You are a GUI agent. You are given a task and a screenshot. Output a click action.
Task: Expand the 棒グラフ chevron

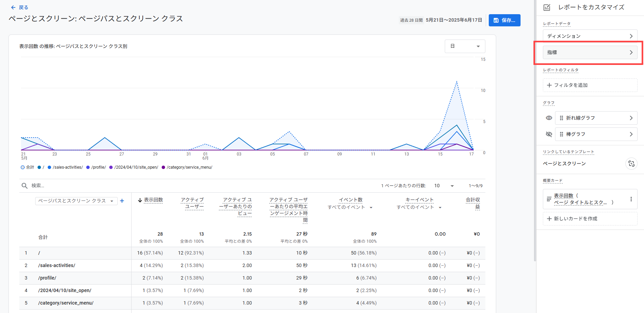coord(631,134)
